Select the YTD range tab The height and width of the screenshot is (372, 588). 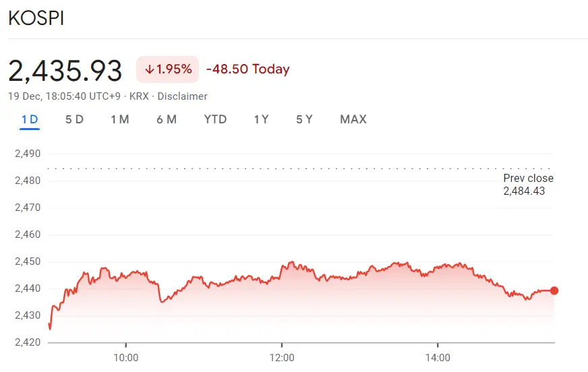click(x=215, y=119)
